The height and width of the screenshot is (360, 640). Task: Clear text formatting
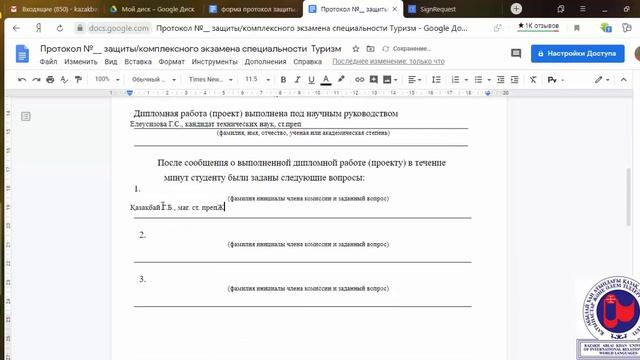click(x=533, y=80)
